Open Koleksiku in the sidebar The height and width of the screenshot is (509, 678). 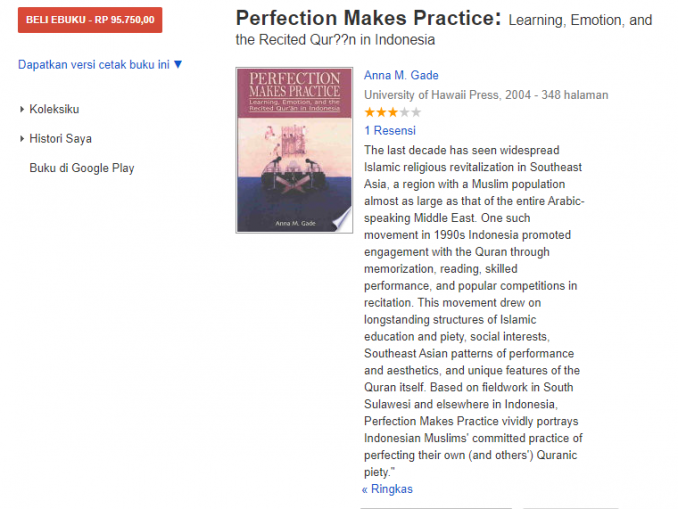coord(54,109)
